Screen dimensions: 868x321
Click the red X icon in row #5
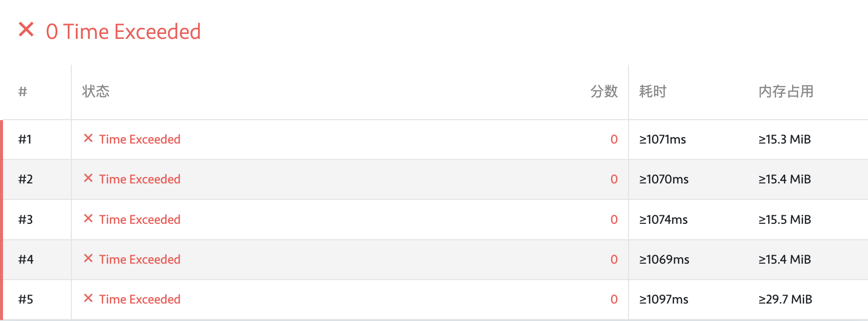click(x=88, y=298)
